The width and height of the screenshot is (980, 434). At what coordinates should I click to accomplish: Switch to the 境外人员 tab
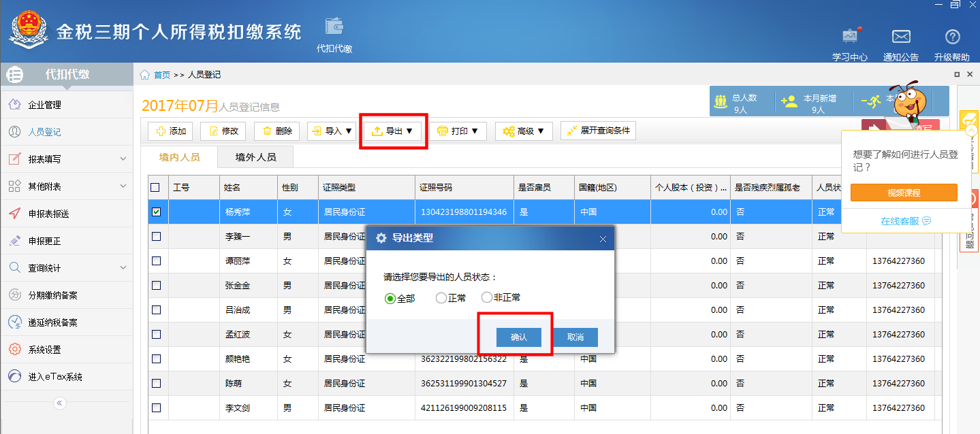point(255,157)
